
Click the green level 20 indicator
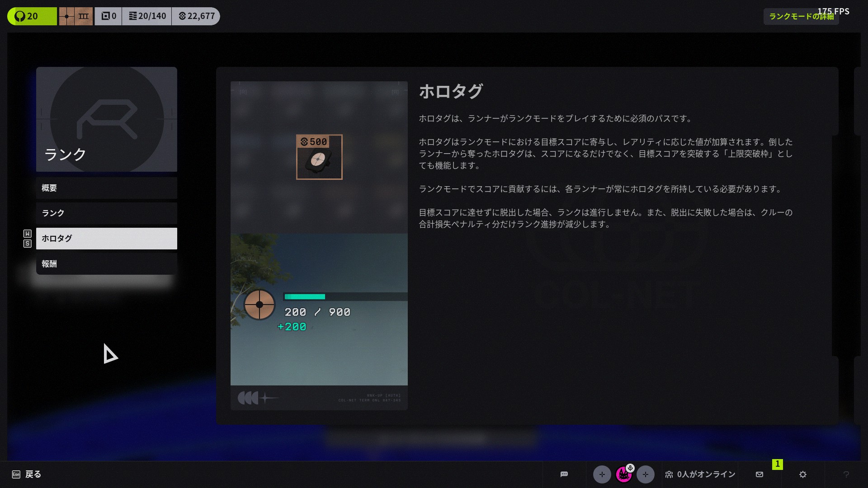click(32, 16)
